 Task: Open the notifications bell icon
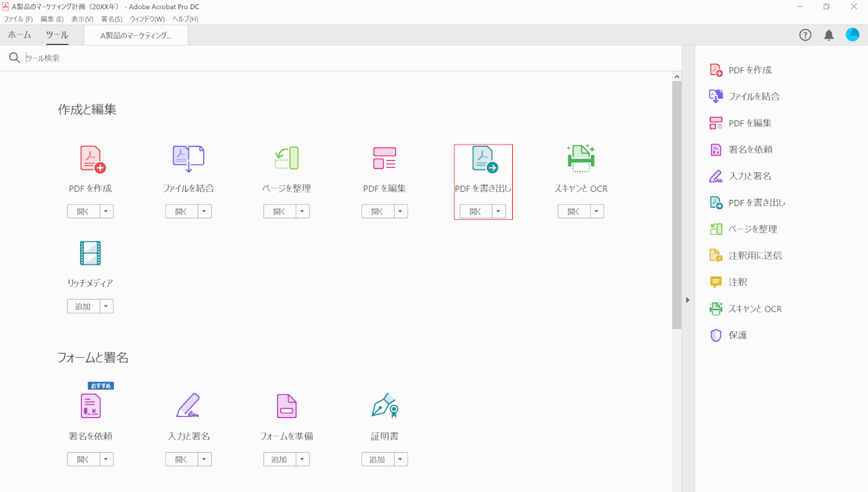pyautogui.click(x=829, y=35)
